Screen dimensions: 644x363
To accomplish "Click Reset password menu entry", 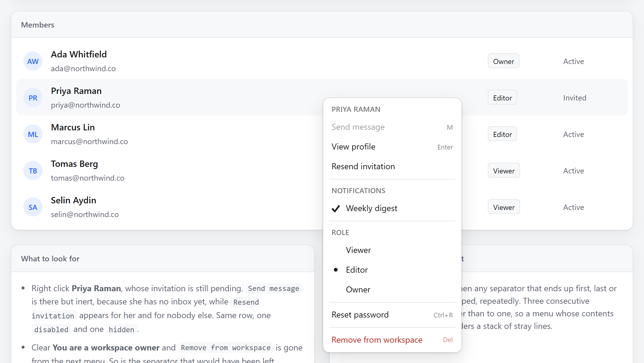I will coord(392,315).
